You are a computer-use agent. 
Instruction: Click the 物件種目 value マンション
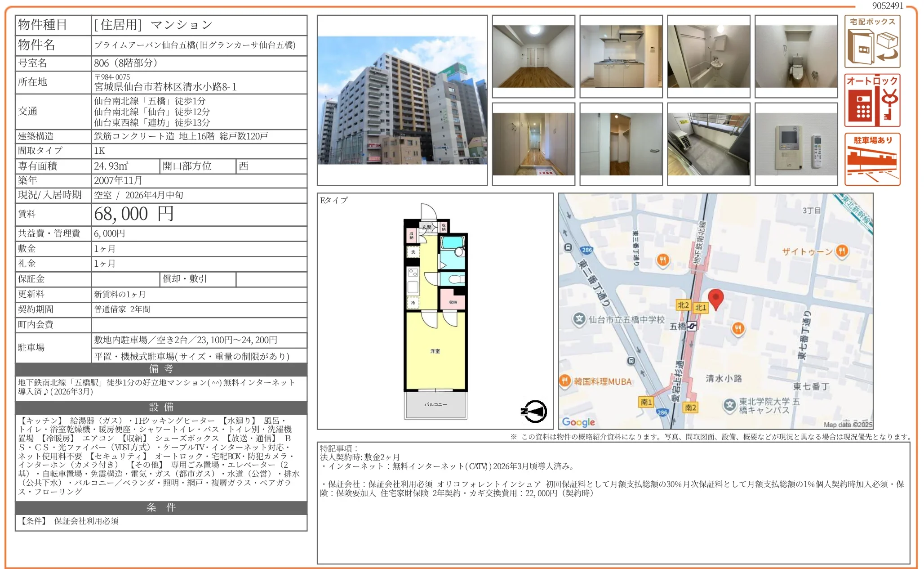[181, 25]
